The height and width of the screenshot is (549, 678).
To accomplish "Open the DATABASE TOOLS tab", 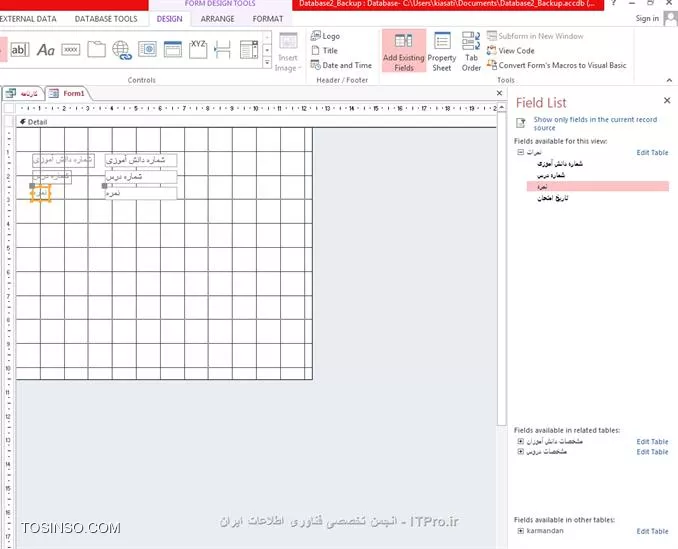I will tap(106, 19).
